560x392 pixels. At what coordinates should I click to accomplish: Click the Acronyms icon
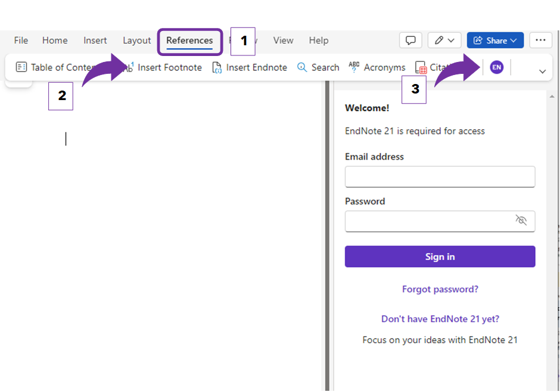(354, 67)
